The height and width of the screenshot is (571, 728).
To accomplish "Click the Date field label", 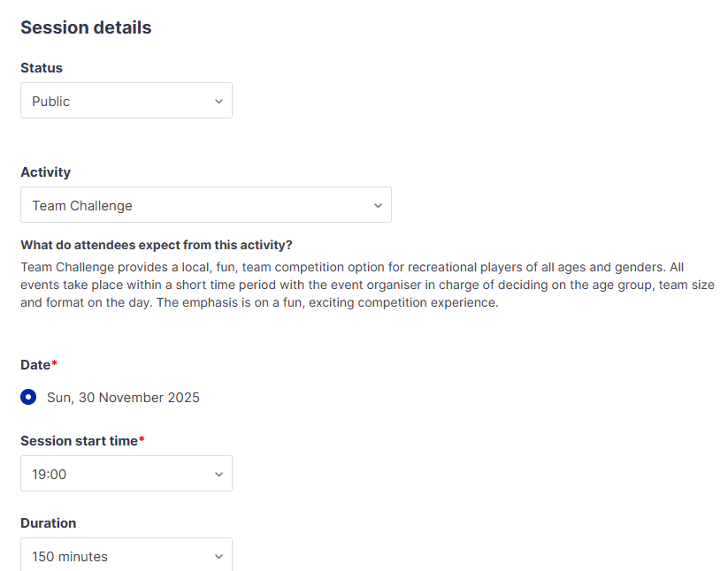I will point(35,365).
